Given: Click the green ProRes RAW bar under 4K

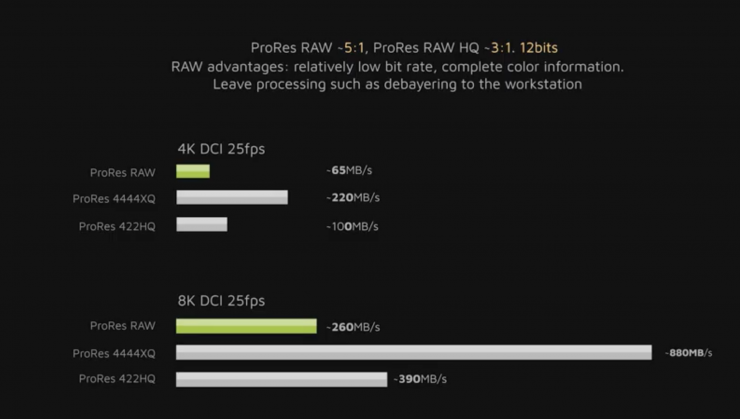Looking at the screenshot, I should click(x=193, y=171).
